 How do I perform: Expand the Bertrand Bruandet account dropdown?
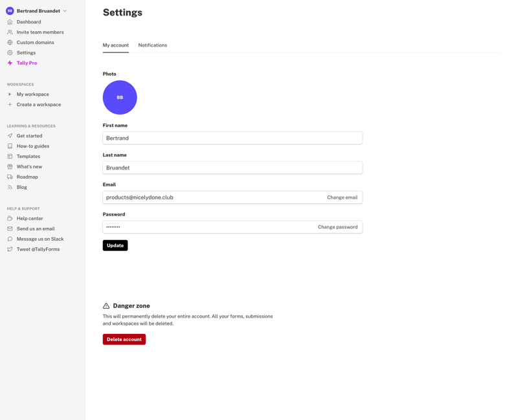[x=39, y=10]
